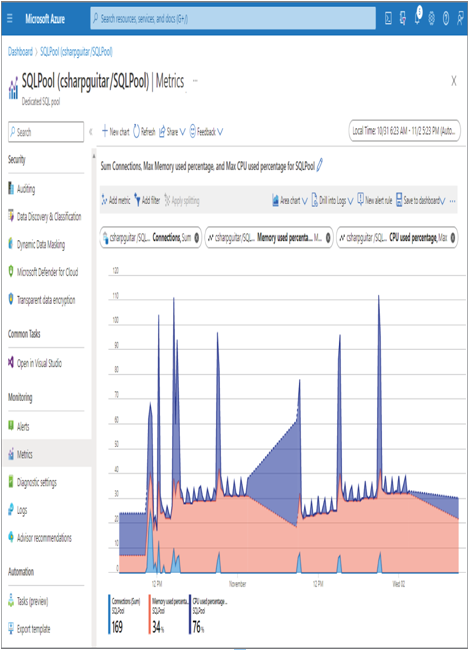Select the Metrics menu item
Image resolution: width=468 pixels, height=650 pixels.
pyautogui.click(x=46, y=454)
